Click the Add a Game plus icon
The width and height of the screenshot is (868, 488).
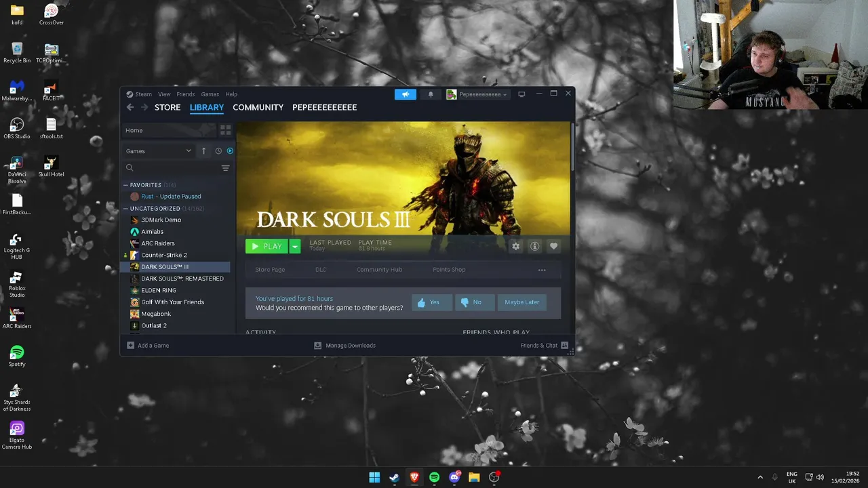click(x=131, y=346)
